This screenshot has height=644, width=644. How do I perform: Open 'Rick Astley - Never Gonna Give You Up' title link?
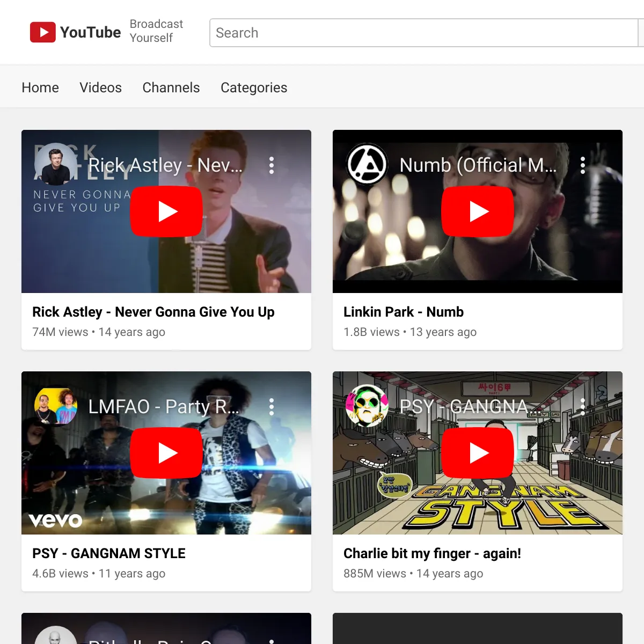pyautogui.click(x=153, y=312)
